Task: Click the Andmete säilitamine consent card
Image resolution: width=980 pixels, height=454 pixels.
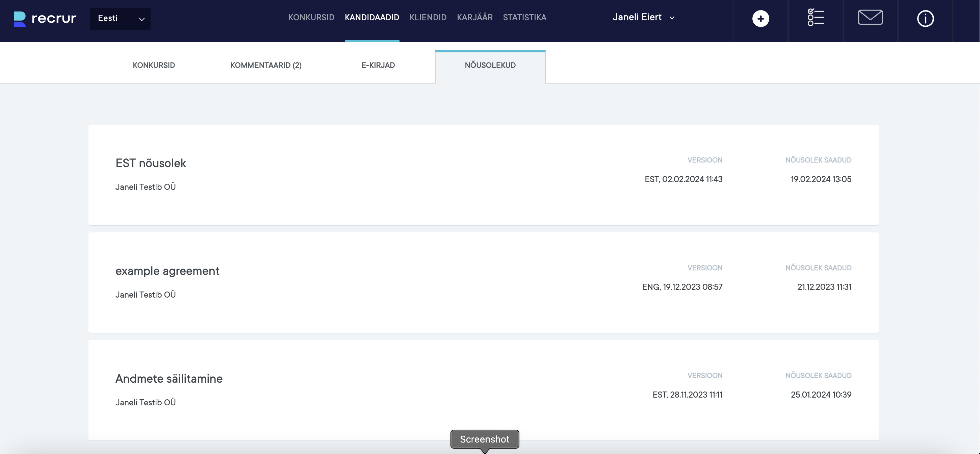Action: pyautogui.click(x=169, y=379)
